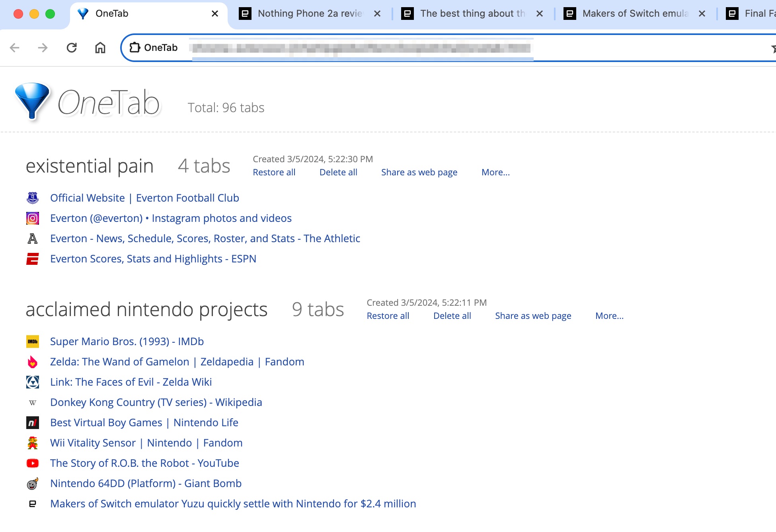Click the Wikipedia icon for Donkey Kong
This screenshot has height=532, width=776.
tap(32, 402)
